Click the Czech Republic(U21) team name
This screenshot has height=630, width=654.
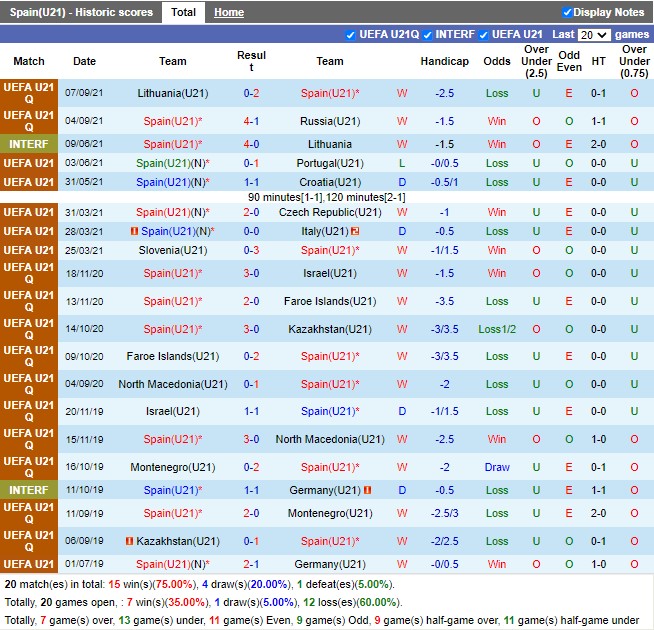[329, 212]
